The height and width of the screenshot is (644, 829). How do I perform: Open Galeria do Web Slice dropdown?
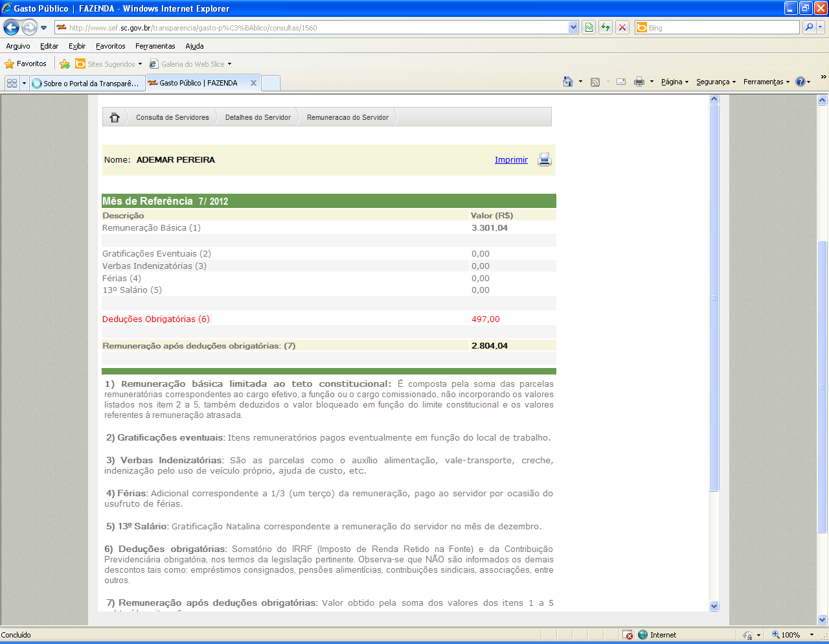190,63
